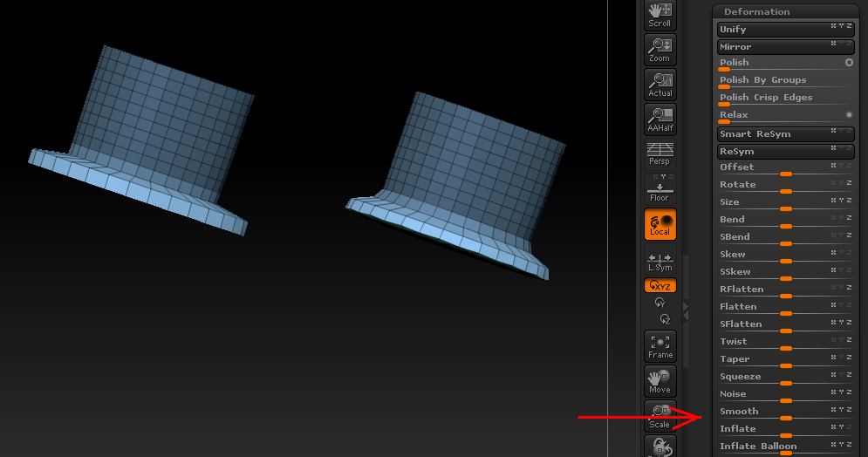The height and width of the screenshot is (457, 868).
Task: Click the Taper deformation slider
Action: (785, 361)
